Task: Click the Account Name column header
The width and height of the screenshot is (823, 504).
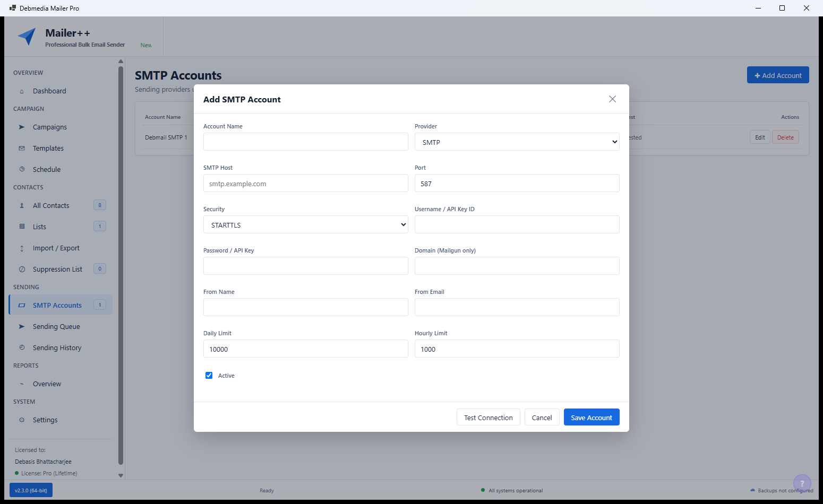Action: coord(162,117)
